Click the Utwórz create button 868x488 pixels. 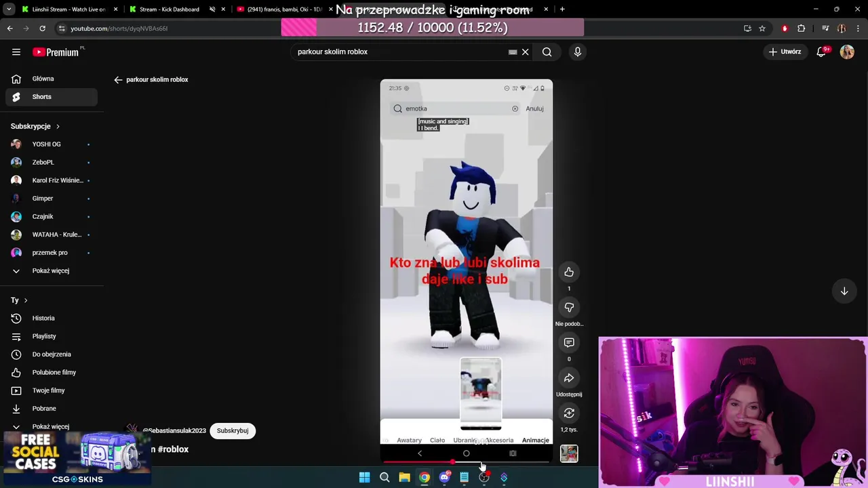[785, 52]
